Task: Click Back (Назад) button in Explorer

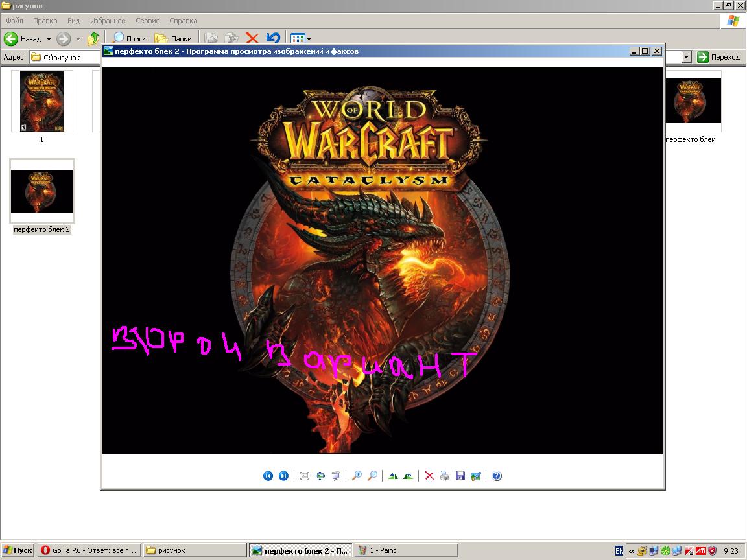Action: click(23, 39)
